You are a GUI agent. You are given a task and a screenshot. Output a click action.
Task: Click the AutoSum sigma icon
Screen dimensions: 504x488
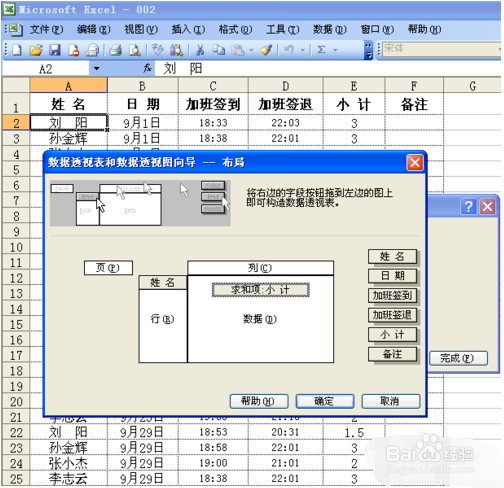click(x=321, y=50)
